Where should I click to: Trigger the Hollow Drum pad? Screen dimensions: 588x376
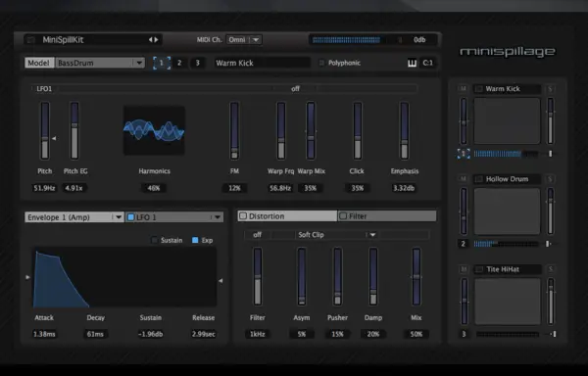pyautogui.click(x=507, y=211)
